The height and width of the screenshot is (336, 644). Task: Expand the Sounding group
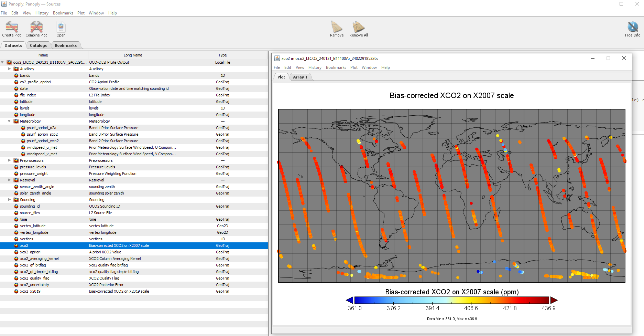coord(9,200)
